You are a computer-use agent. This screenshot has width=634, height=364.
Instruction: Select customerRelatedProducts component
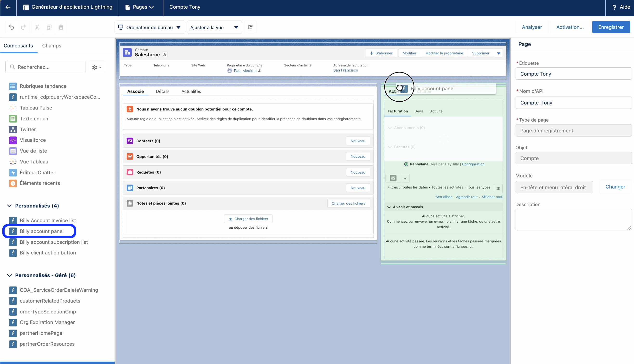(45, 301)
